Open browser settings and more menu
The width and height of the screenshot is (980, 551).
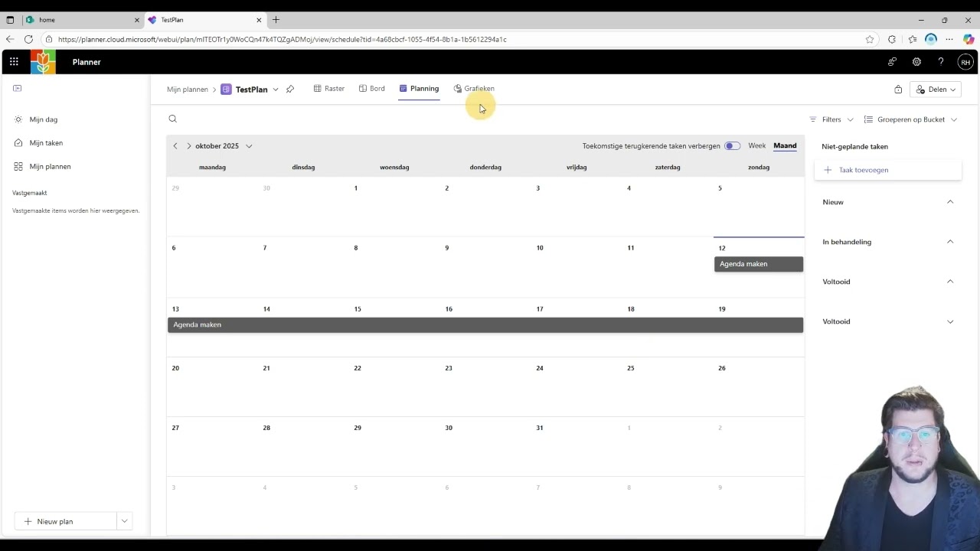click(949, 39)
